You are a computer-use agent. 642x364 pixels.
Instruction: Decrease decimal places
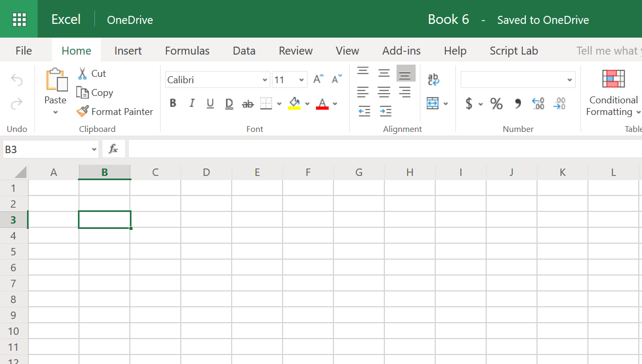559,103
